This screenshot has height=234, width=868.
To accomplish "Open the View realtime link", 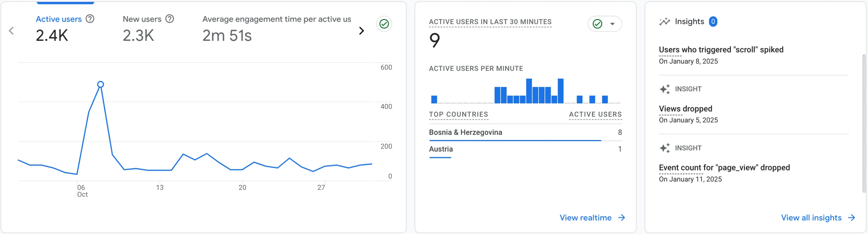I will pos(585,218).
